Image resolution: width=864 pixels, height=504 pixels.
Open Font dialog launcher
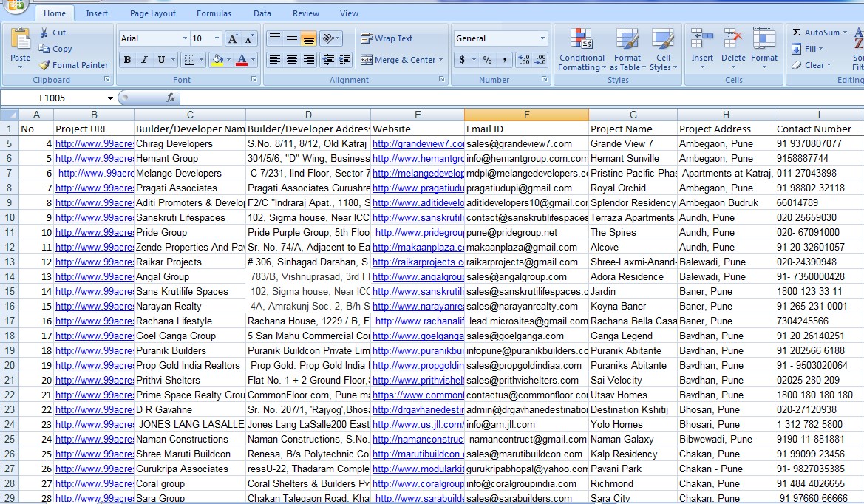pyautogui.click(x=254, y=80)
